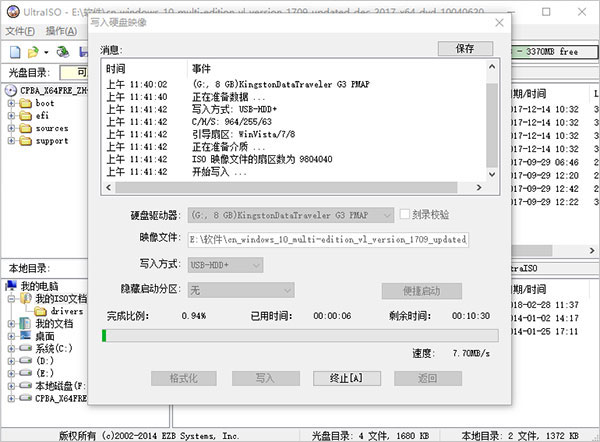This screenshot has width=600, height=442.
Task: Select the 我的电脑 computer icon
Action: tap(11, 285)
